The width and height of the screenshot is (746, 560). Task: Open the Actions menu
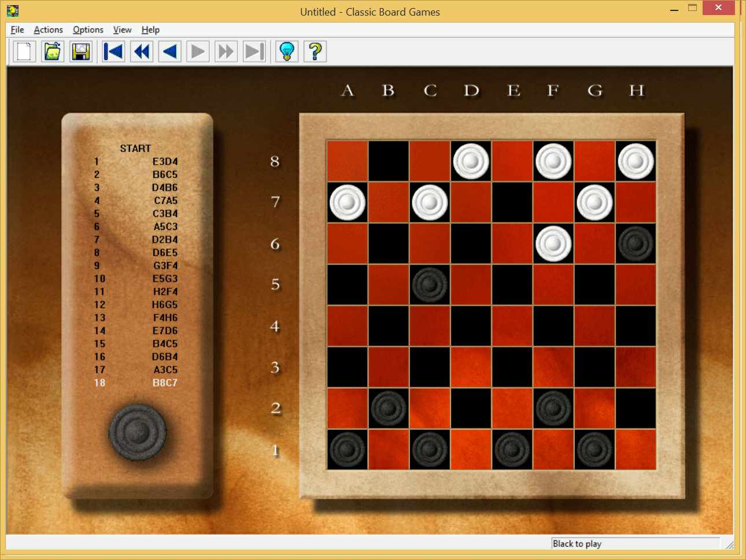(x=48, y=29)
